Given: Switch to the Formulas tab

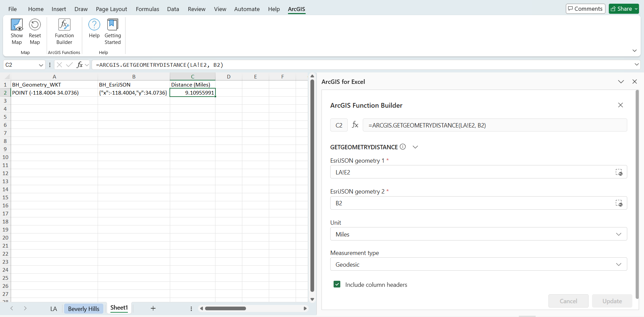Looking at the screenshot, I should [147, 9].
